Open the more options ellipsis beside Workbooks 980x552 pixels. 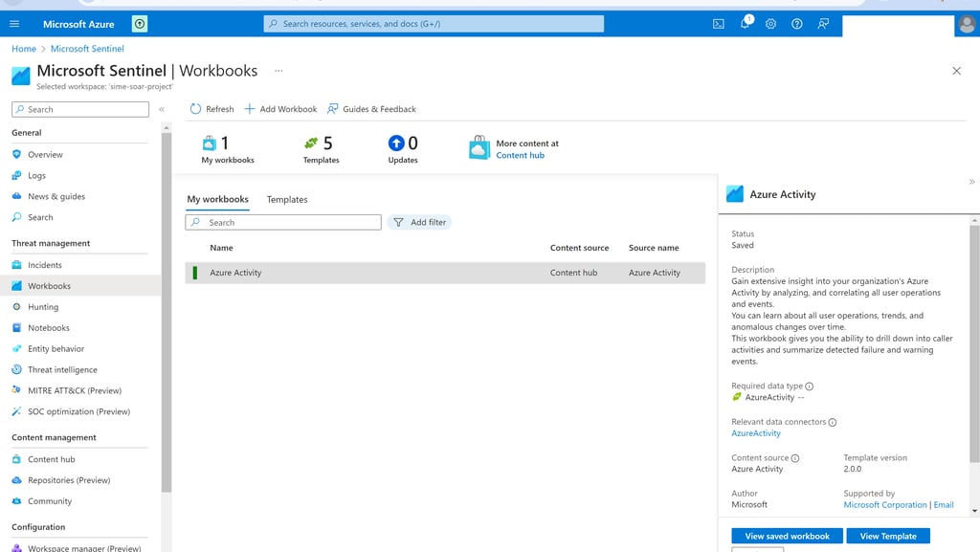click(278, 71)
